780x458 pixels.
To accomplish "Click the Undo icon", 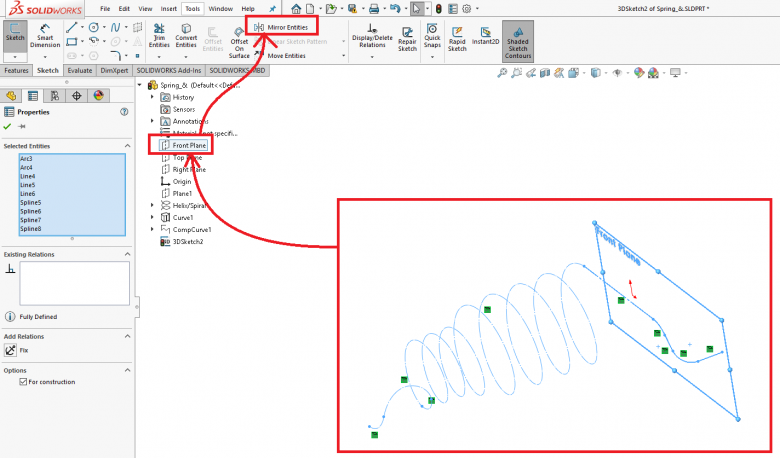I will [395, 8].
